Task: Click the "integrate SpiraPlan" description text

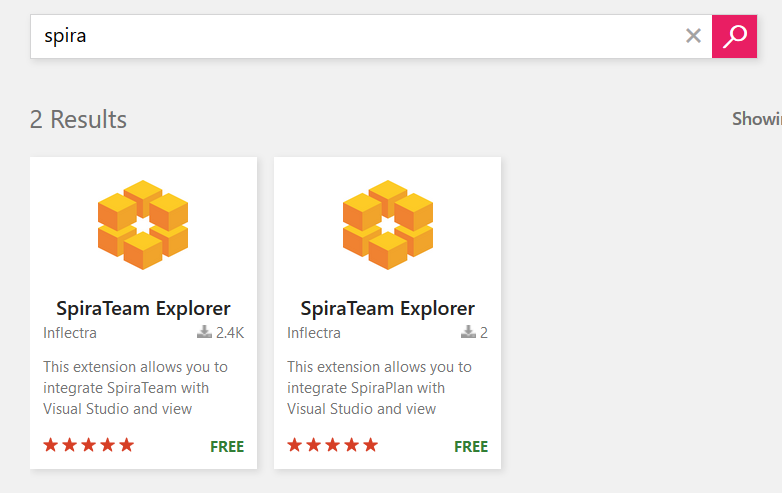Action: [x=366, y=388]
